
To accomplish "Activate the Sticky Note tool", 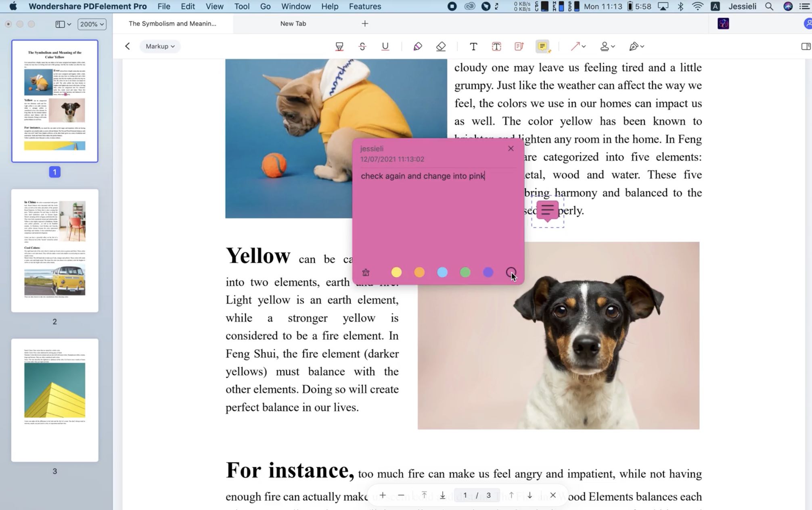I will [x=542, y=46].
